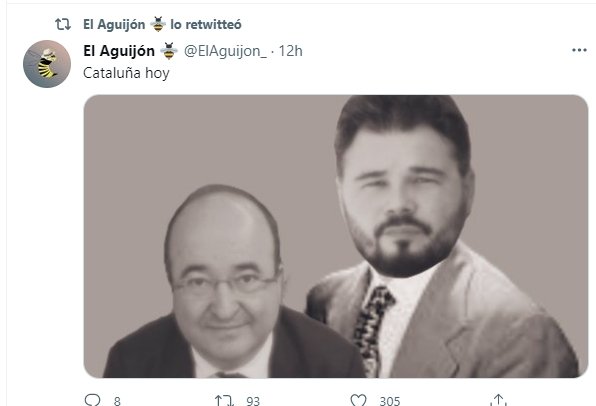Click the like count 305

[390, 401]
